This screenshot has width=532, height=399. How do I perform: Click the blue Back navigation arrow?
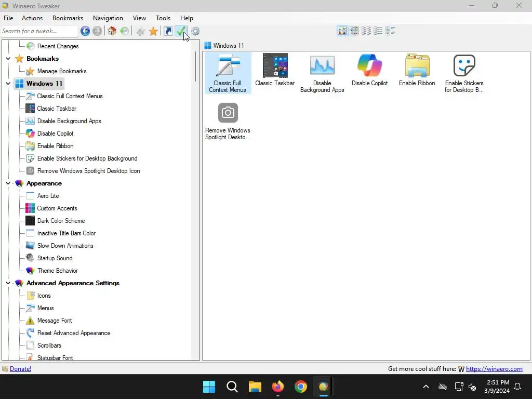click(x=85, y=31)
